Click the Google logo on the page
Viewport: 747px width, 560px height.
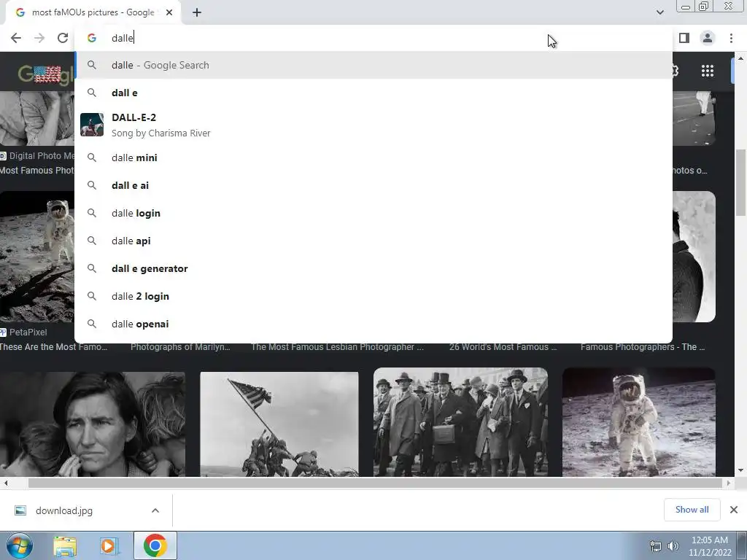pyautogui.click(x=46, y=74)
